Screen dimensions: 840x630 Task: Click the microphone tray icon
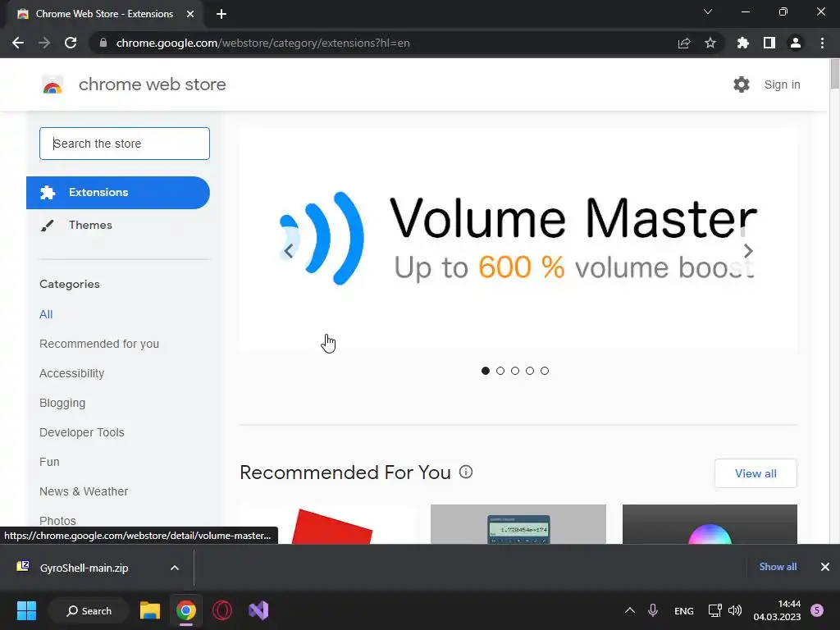653,610
